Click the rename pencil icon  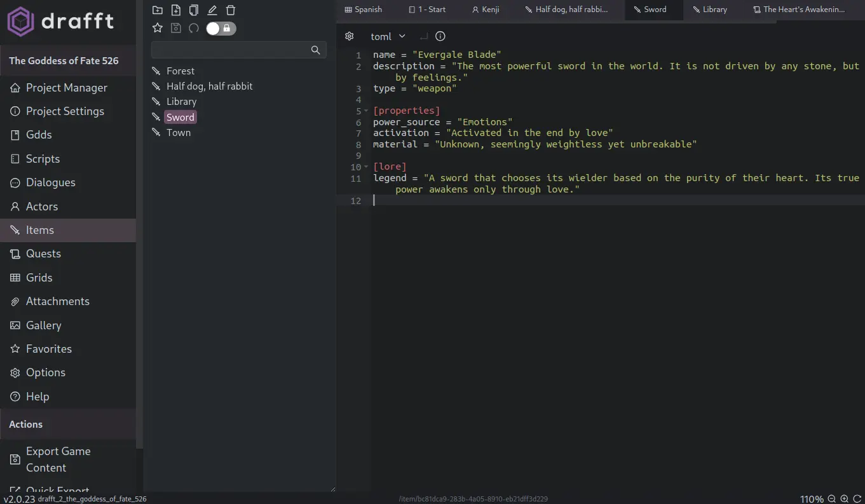(212, 10)
